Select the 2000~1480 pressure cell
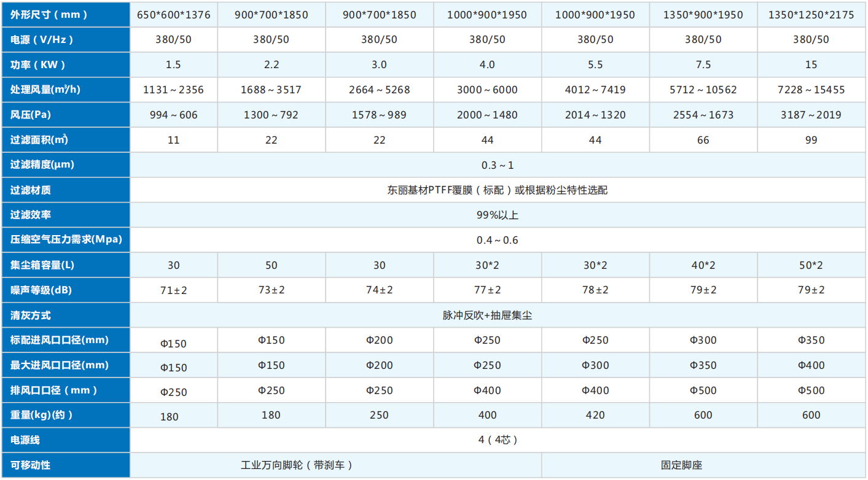868x480 pixels. point(488,115)
